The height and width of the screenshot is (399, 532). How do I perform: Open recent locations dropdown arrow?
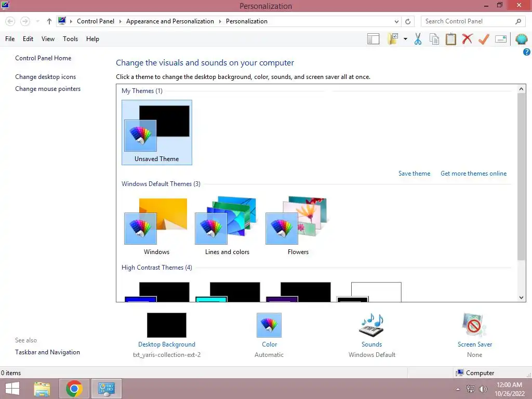[x=37, y=21]
